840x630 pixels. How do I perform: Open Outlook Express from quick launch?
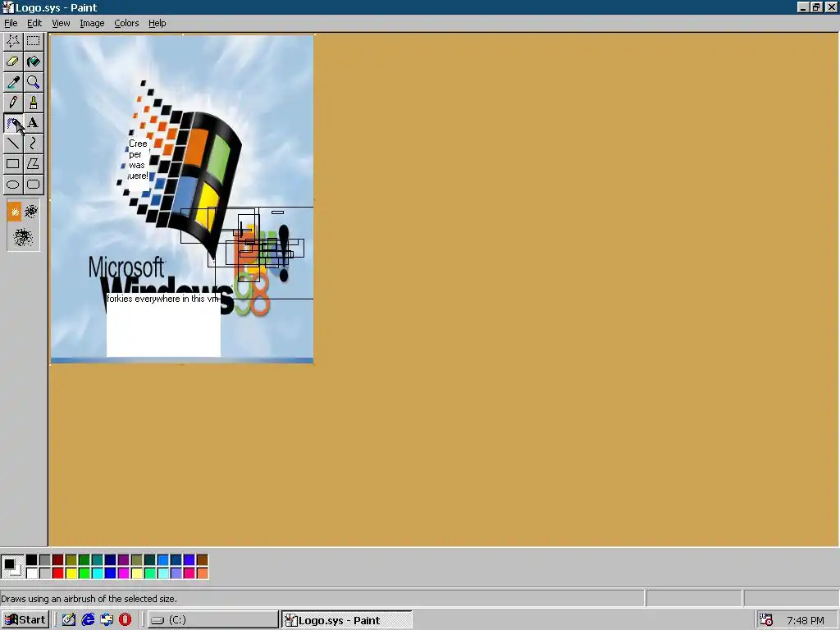(x=107, y=620)
